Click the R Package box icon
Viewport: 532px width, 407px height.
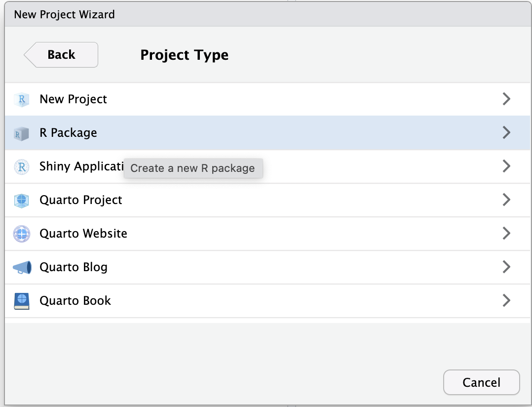coord(22,133)
